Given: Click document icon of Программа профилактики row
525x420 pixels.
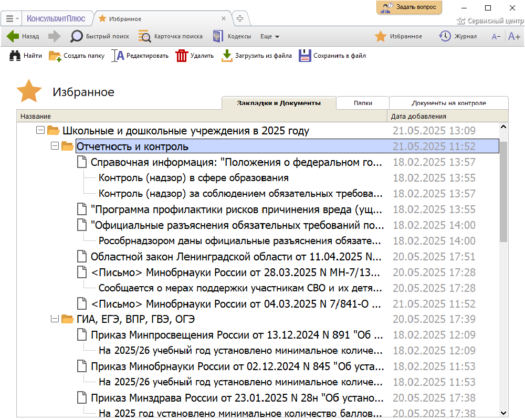Looking at the screenshot, I should [x=82, y=209].
